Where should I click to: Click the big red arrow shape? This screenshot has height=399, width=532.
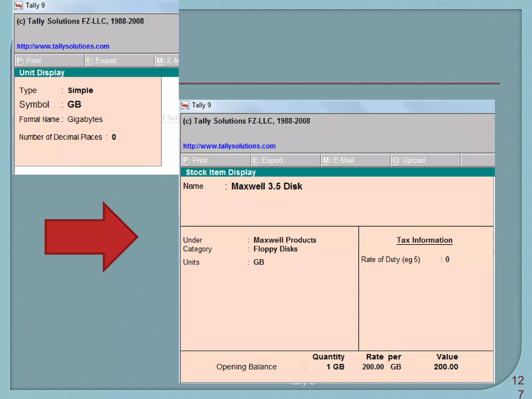tap(91, 237)
